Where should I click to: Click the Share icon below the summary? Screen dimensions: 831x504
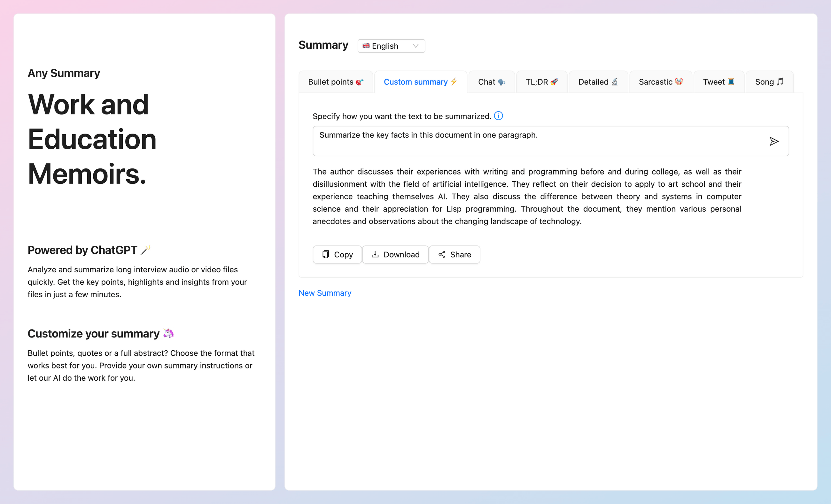442,254
